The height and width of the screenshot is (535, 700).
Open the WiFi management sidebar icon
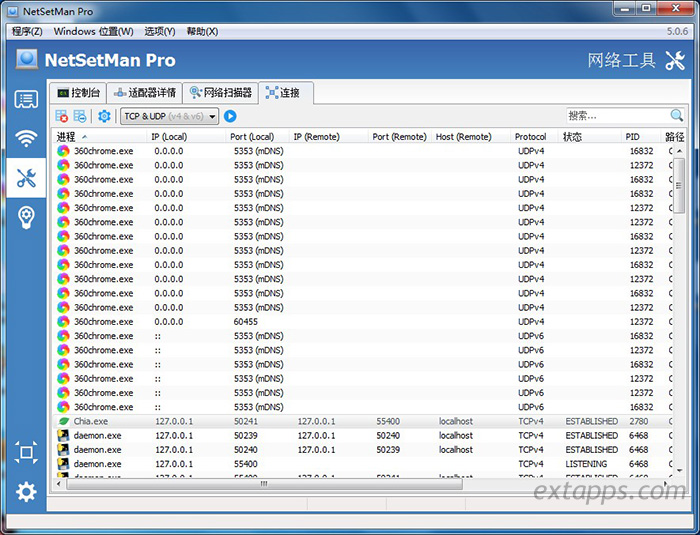pyautogui.click(x=26, y=138)
